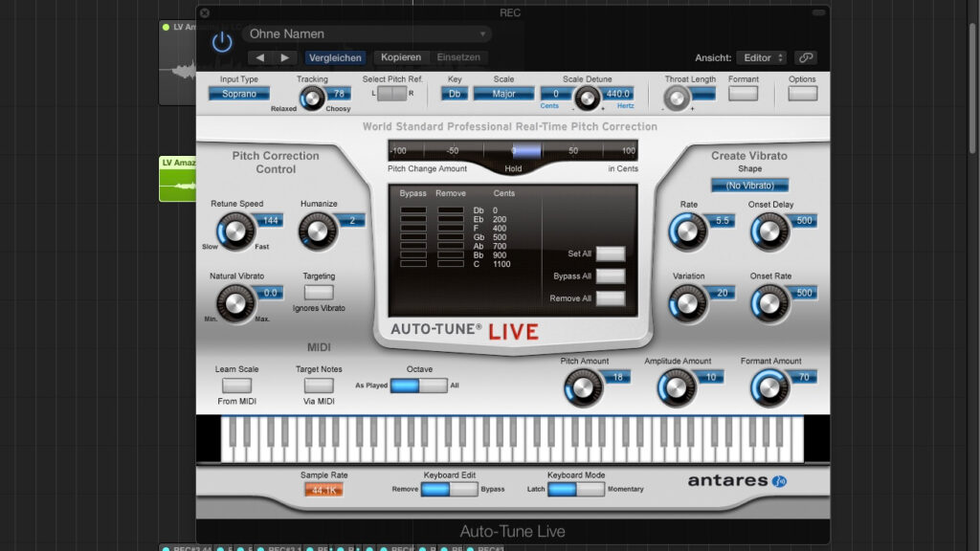Open the Scale selector showing Major
Image resolution: width=980 pixels, height=551 pixels.
(x=503, y=94)
